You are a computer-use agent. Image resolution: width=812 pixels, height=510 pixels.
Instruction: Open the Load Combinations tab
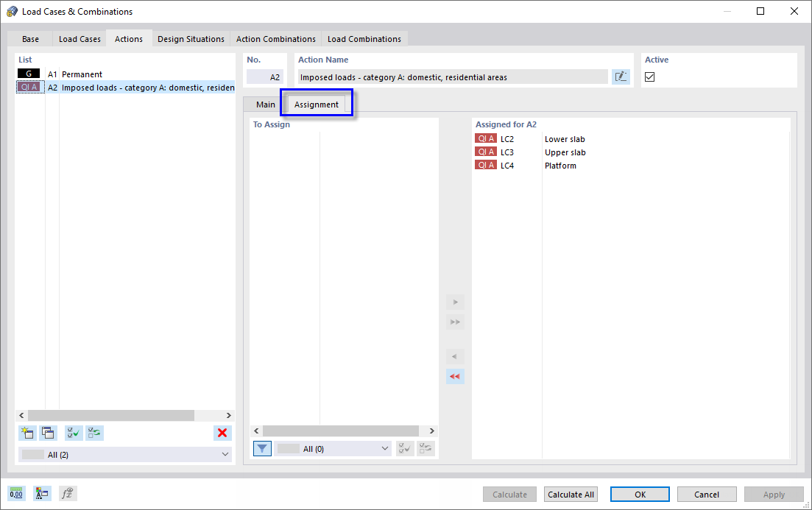point(364,39)
